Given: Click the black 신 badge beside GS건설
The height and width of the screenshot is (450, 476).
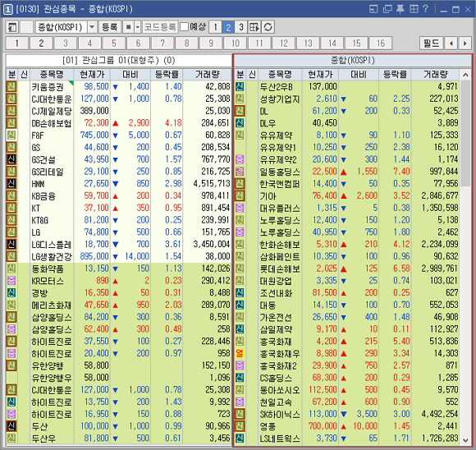Looking at the screenshot, I should coord(11,159).
